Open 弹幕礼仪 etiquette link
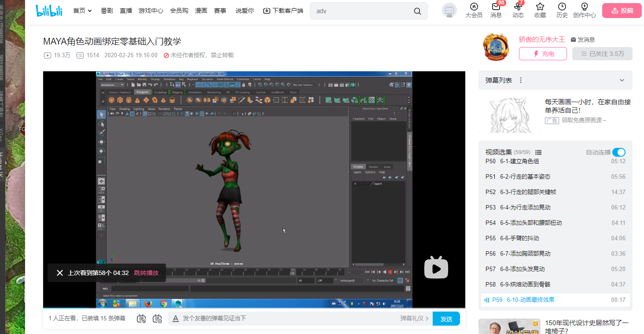The height and width of the screenshot is (334, 644). 414,319
